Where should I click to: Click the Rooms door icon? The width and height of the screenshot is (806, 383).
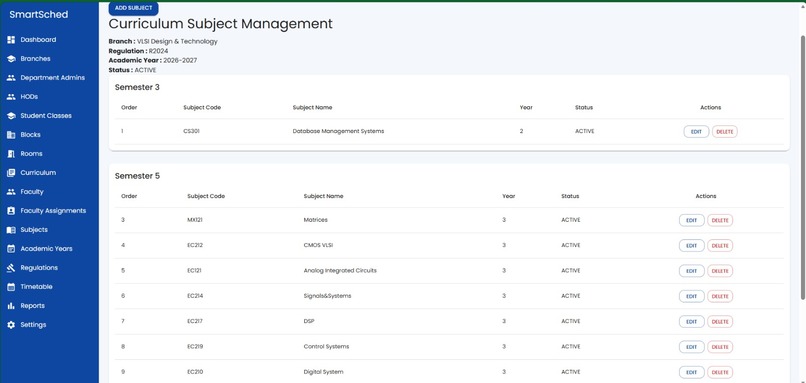(11, 154)
